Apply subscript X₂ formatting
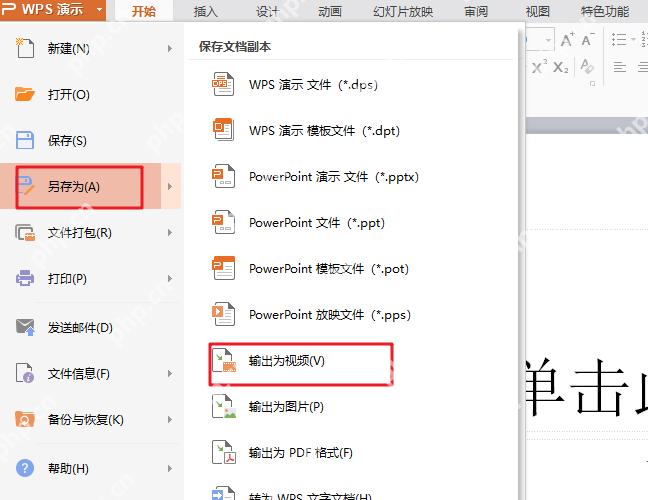The height and width of the screenshot is (500, 648). 561,67
